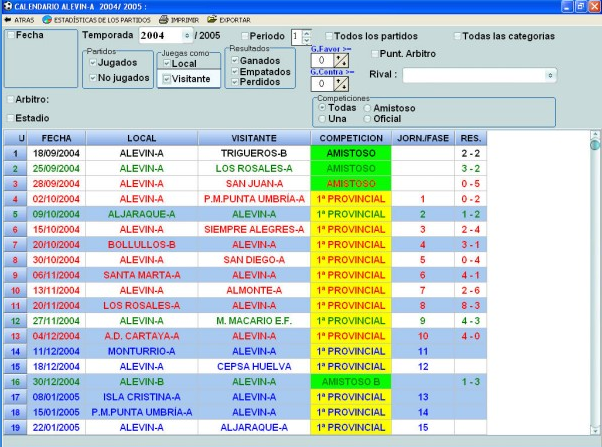
Task: Uncheck the Empatados checkbox
Action: point(235,71)
